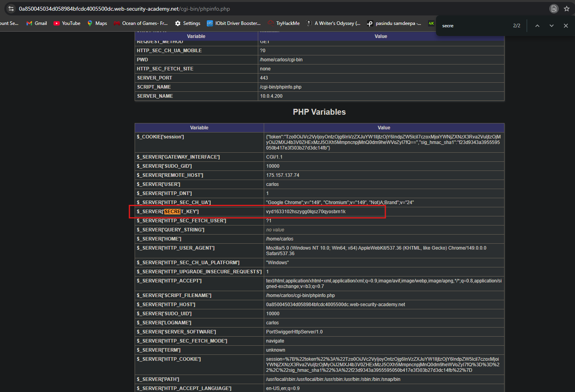Click the $_SERVER['GATEWAY_INTERFACE'] cell
Image resolution: width=575 pixels, height=392 pixels.
(199, 157)
